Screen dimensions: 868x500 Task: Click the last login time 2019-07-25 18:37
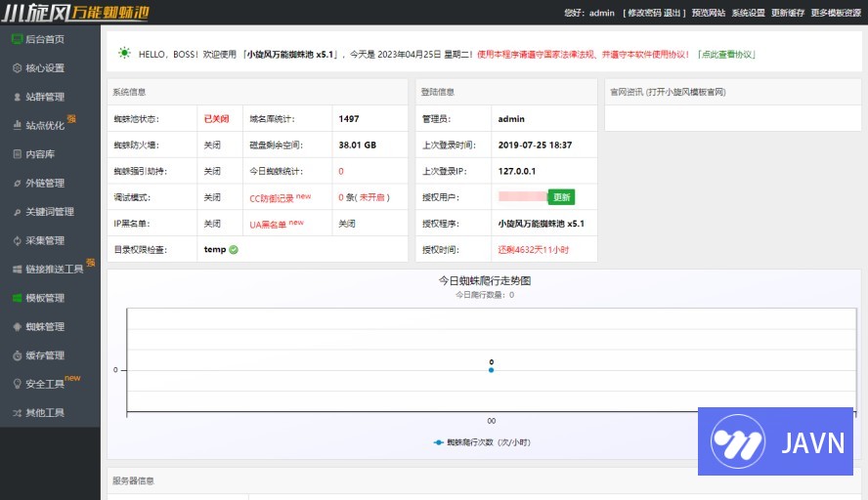535,145
